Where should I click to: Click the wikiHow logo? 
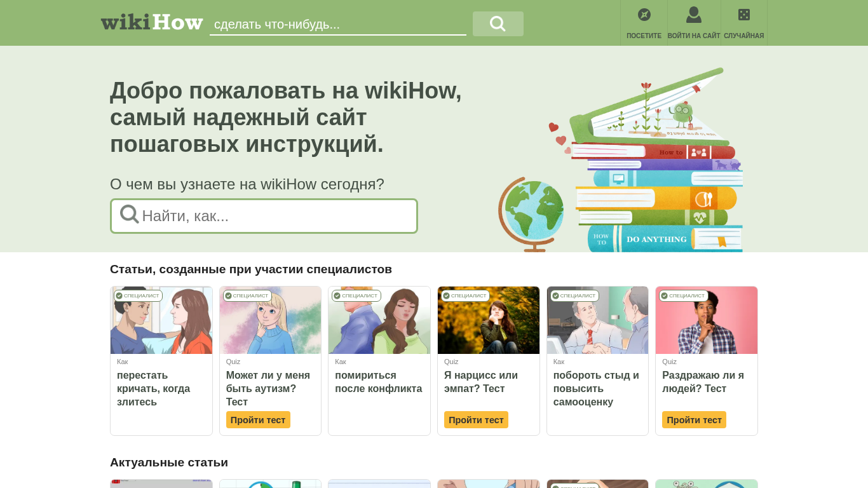152,22
